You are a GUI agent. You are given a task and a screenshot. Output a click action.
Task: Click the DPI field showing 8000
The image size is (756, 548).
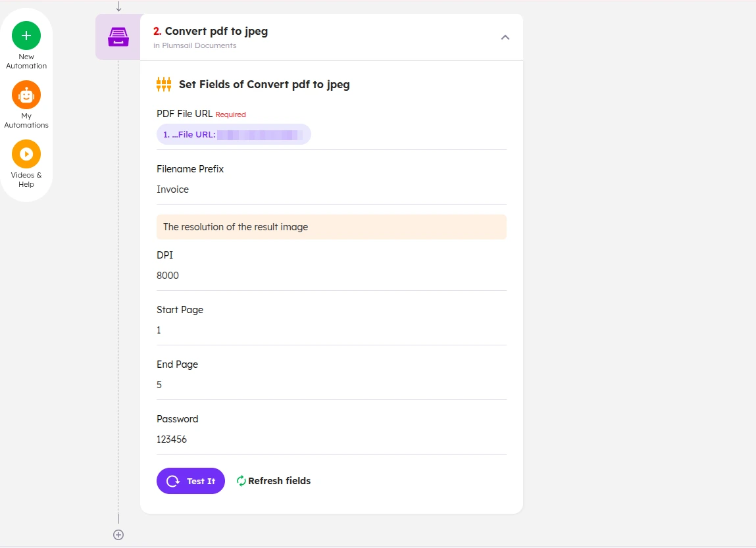331,275
